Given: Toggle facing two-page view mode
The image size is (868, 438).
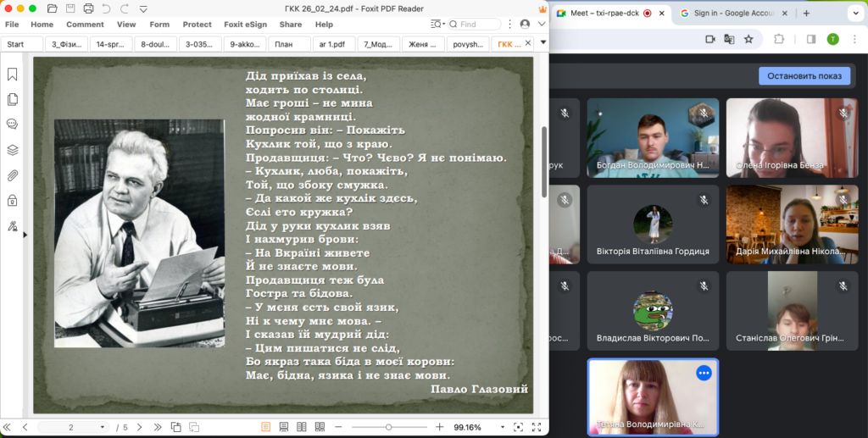Looking at the screenshot, I should 301,427.
